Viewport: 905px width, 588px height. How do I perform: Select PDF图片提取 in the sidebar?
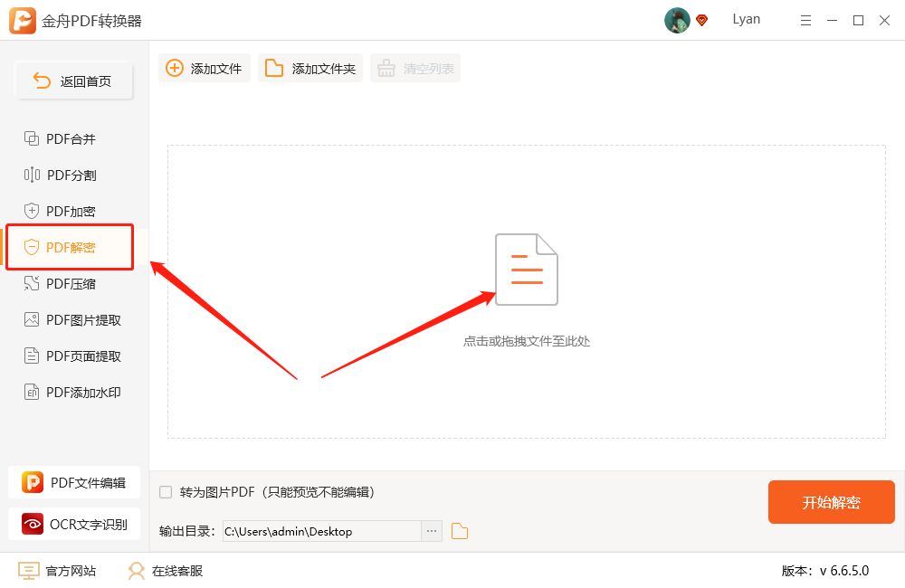[x=72, y=320]
